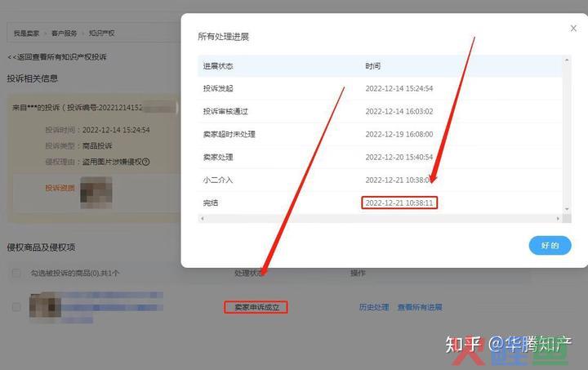Return via 返回查看所有知识产权投诉 link
The image size is (588, 370).
point(56,57)
